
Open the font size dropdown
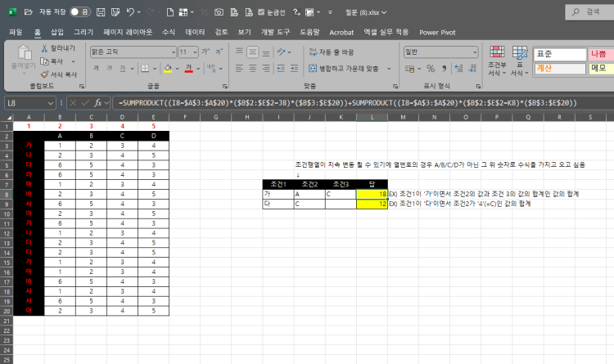(x=195, y=52)
